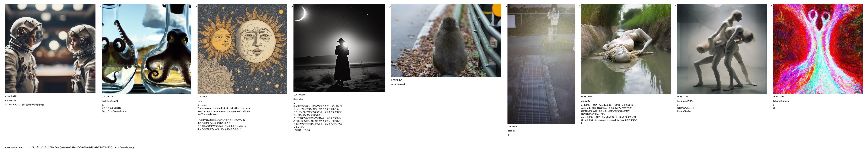This screenshot has width=868, height=151.
Task: Open the astronaut boys image LEAF 0028
Action: coord(50,49)
